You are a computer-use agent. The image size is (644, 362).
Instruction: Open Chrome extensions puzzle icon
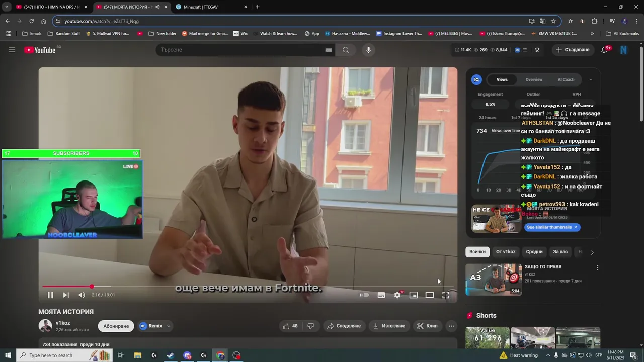[x=594, y=21]
